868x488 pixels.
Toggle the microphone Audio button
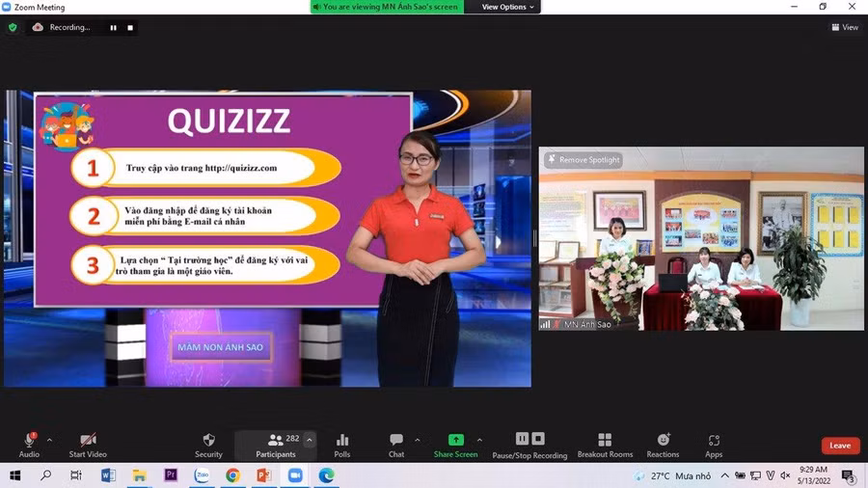(x=29, y=445)
